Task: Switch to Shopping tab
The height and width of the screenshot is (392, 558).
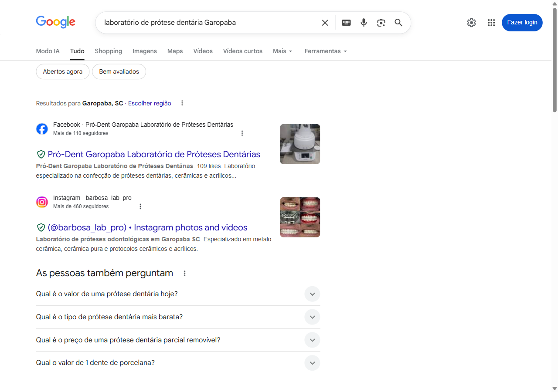Action: [x=108, y=51]
